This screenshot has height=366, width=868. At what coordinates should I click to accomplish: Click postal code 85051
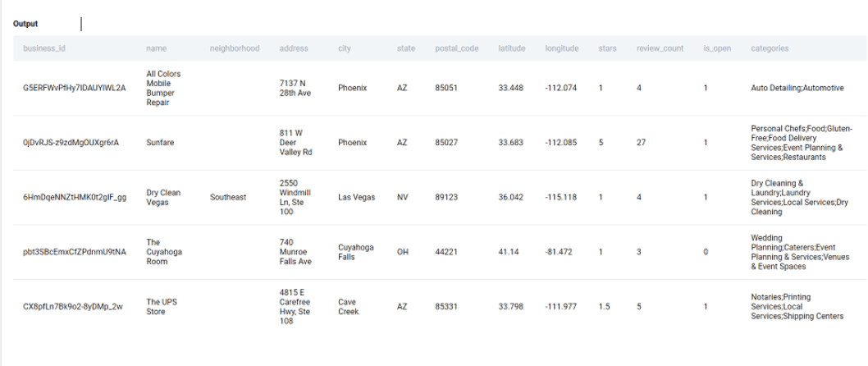click(x=446, y=88)
